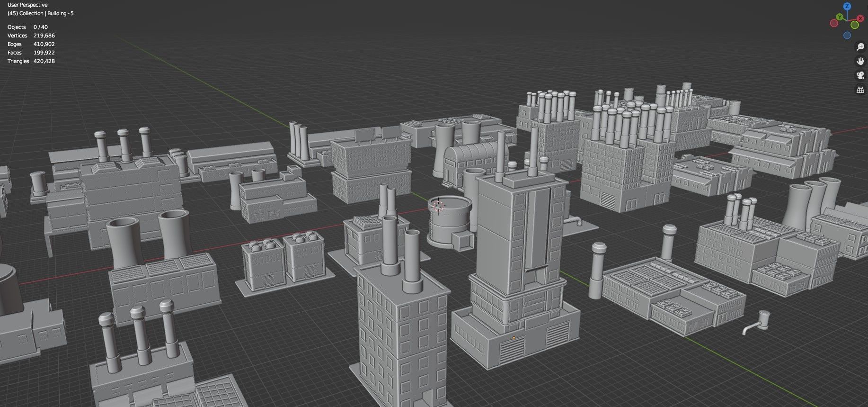Toggle perspective/orthographic view with the grid icon

point(860,90)
